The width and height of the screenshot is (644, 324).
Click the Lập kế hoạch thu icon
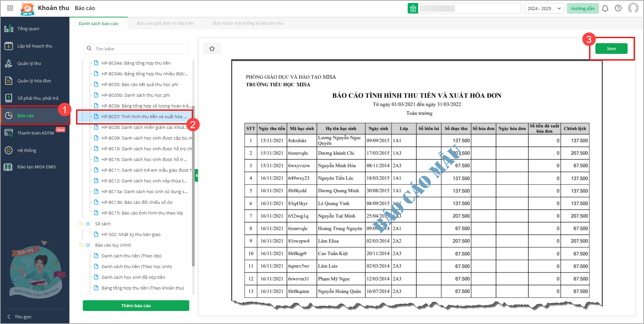click(x=9, y=46)
